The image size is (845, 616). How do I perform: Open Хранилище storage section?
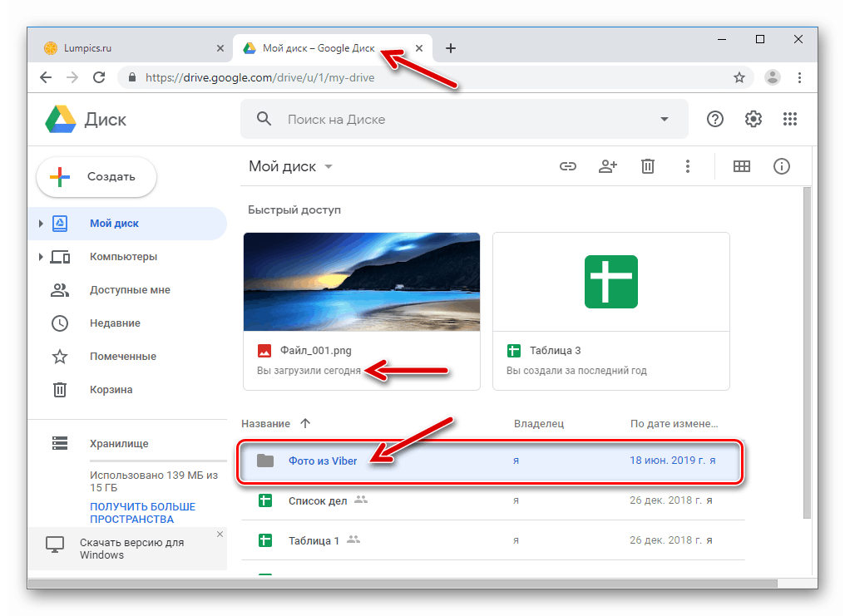coord(119,444)
